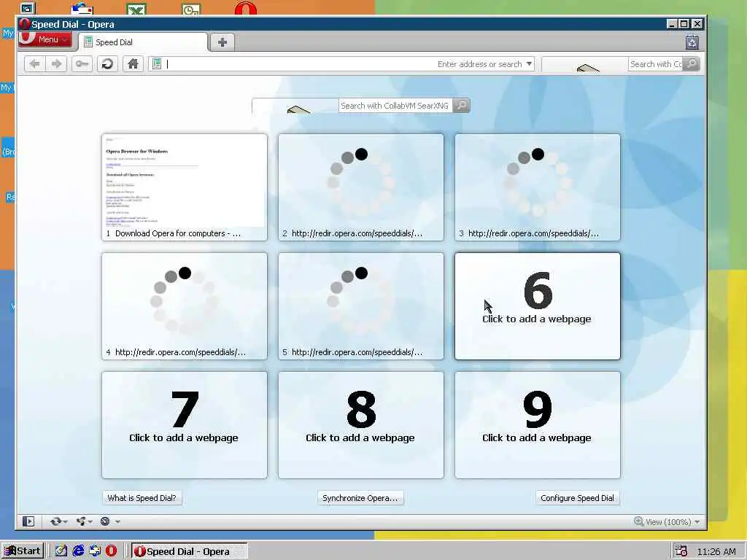
Task: Add a webpage to Speed Dial slot 7
Action: 185,425
